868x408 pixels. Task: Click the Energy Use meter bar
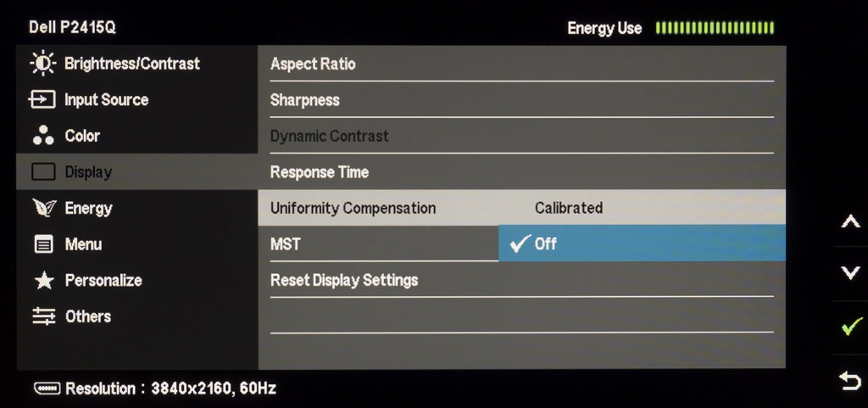pos(715,28)
